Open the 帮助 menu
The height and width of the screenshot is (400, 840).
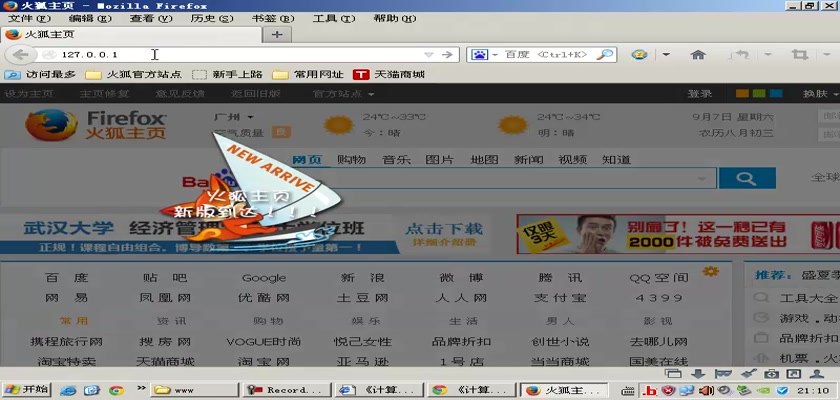(x=395, y=18)
